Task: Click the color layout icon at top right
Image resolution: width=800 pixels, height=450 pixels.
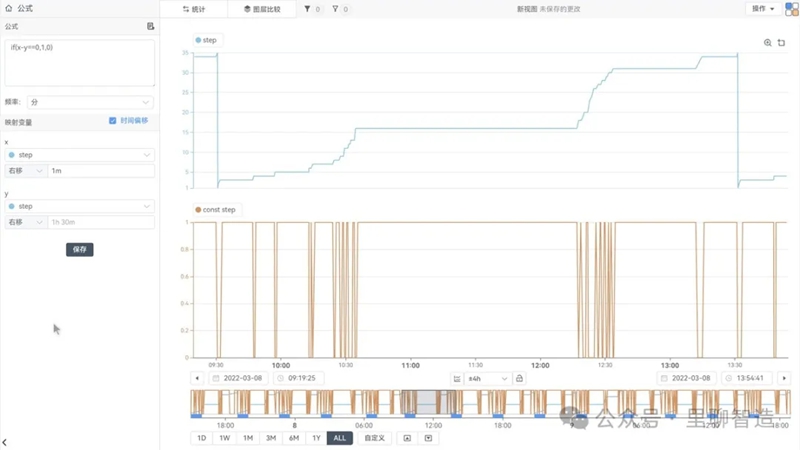Action: [x=791, y=9]
